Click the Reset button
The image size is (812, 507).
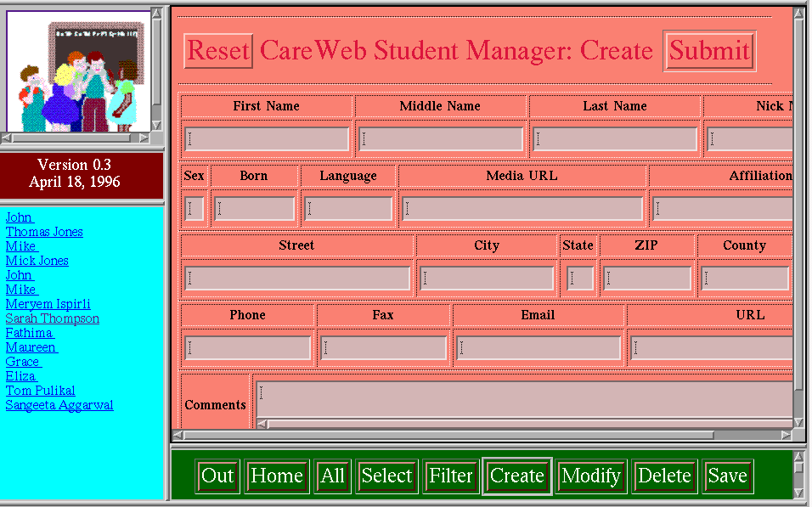click(218, 51)
